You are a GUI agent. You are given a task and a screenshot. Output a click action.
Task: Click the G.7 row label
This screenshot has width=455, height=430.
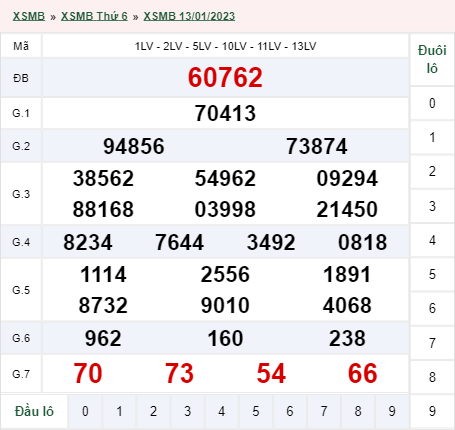(x=21, y=374)
